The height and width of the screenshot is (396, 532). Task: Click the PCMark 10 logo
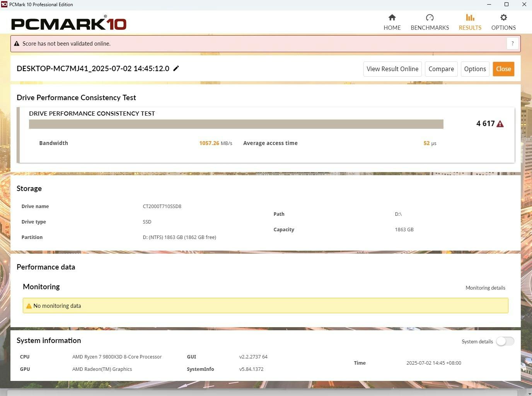point(69,24)
